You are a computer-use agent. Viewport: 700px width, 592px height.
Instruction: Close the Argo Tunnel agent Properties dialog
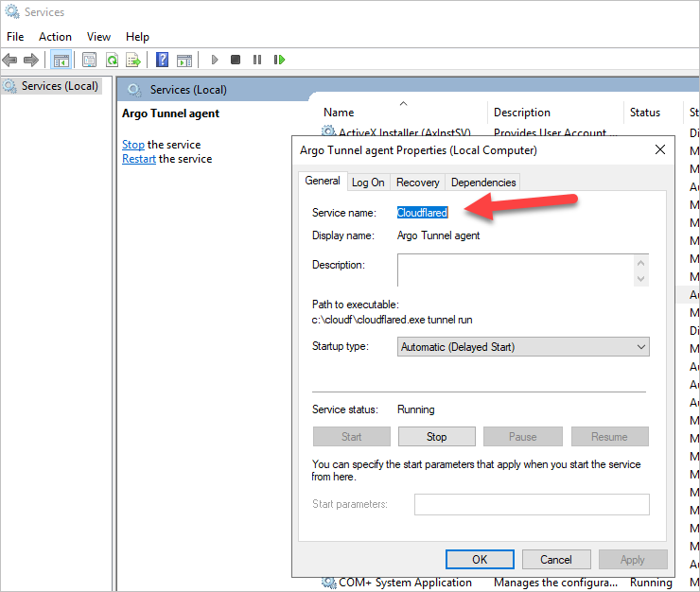(660, 149)
